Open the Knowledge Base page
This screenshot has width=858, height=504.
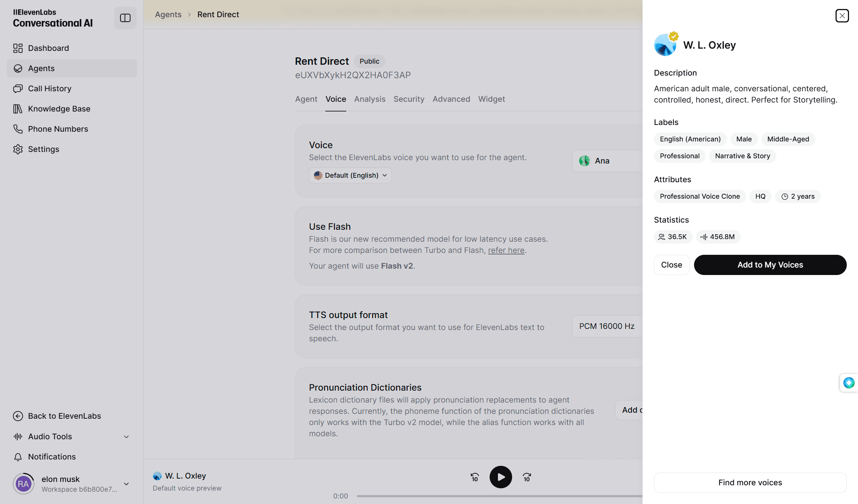pyautogui.click(x=72, y=109)
